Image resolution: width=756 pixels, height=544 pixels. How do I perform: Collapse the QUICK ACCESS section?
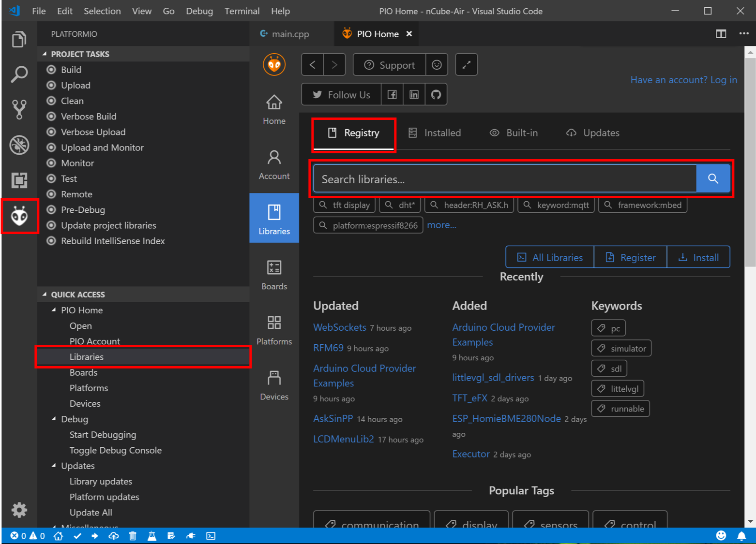45,294
